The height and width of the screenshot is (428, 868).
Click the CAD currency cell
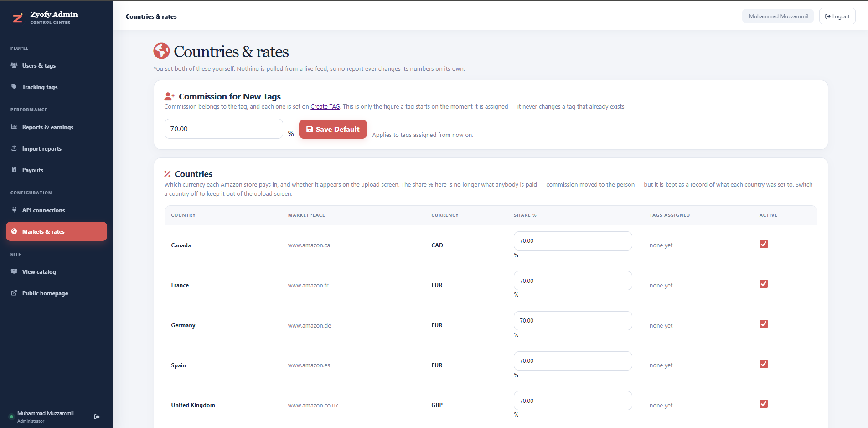coord(437,245)
